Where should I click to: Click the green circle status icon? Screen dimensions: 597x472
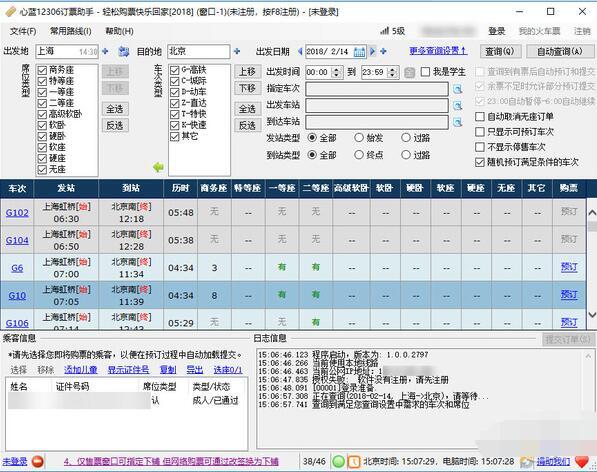click(x=338, y=462)
